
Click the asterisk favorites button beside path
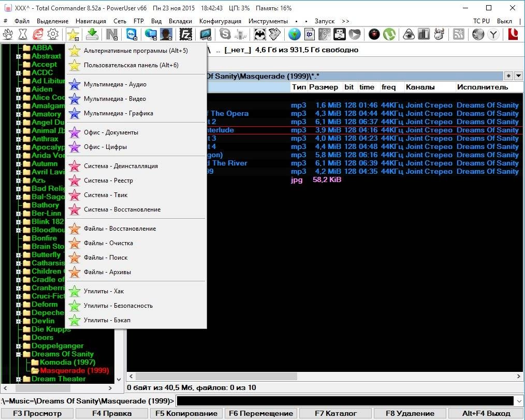click(508, 76)
